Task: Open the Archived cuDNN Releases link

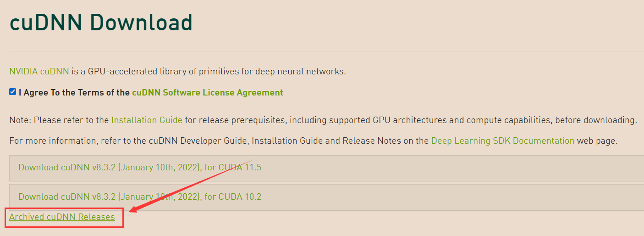Action: 62,217
